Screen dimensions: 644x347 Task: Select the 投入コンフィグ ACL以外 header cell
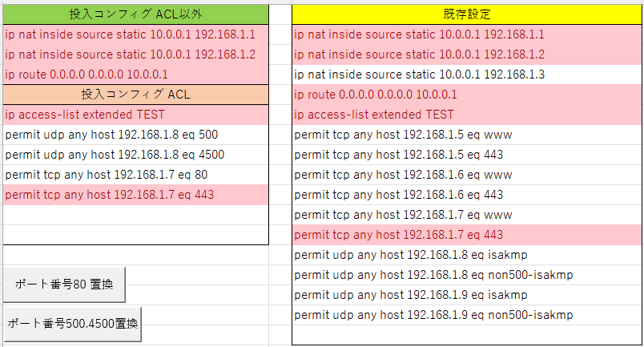click(x=136, y=14)
